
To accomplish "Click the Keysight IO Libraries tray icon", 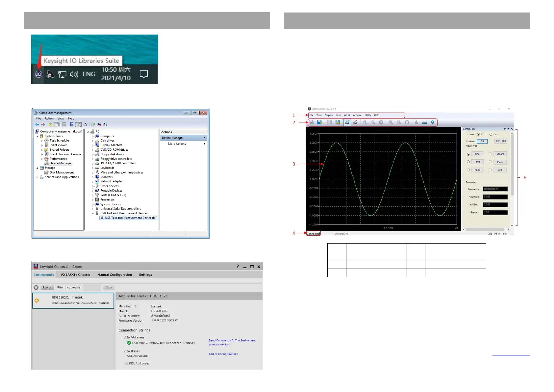I will 38,74.
